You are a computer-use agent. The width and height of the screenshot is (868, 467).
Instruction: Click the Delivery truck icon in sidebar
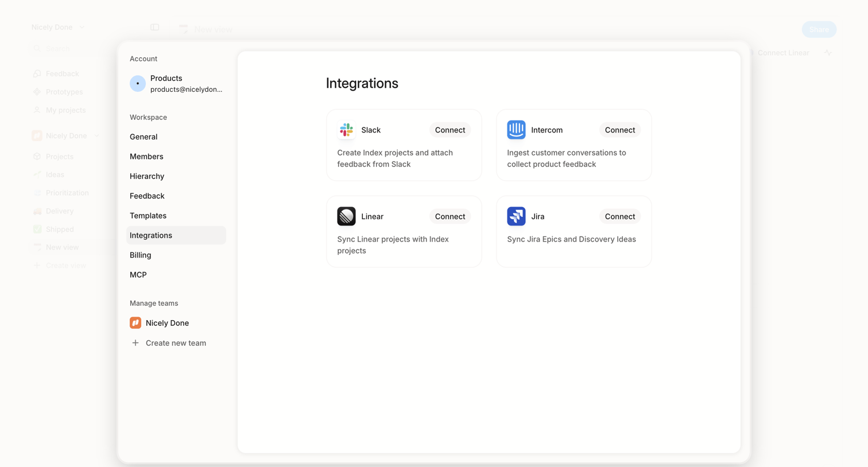37,211
